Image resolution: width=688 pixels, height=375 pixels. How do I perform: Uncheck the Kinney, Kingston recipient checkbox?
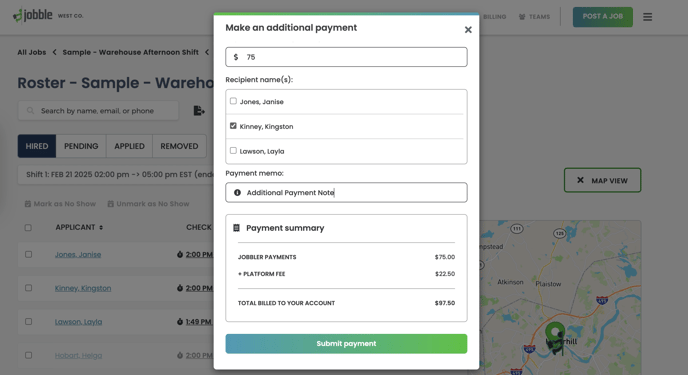[x=233, y=126]
